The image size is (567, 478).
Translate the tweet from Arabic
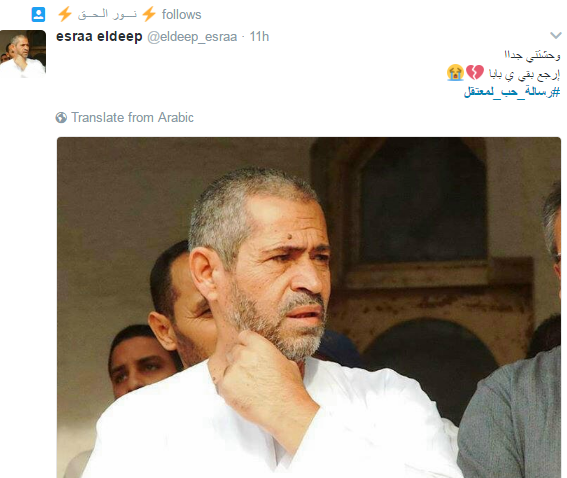[132, 118]
